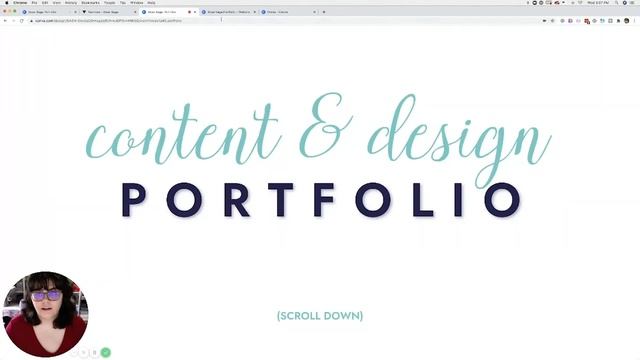Open the Help menu
The image size is (640, 360).
(x=151, y=2)
